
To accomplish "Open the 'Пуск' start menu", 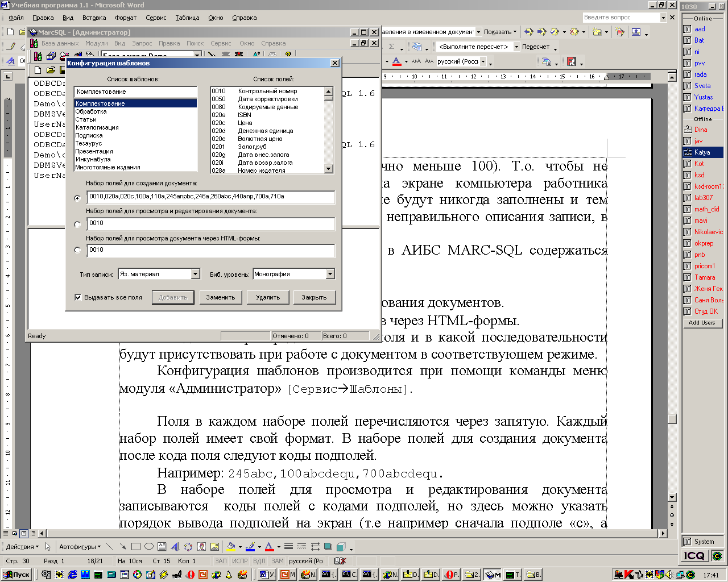I will [x=17, y=575].
